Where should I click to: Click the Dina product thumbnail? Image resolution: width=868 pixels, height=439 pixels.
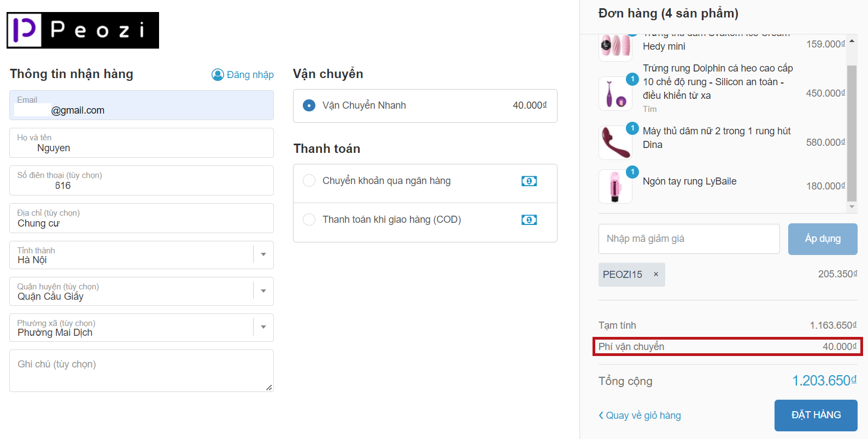[x=615, y=143]
